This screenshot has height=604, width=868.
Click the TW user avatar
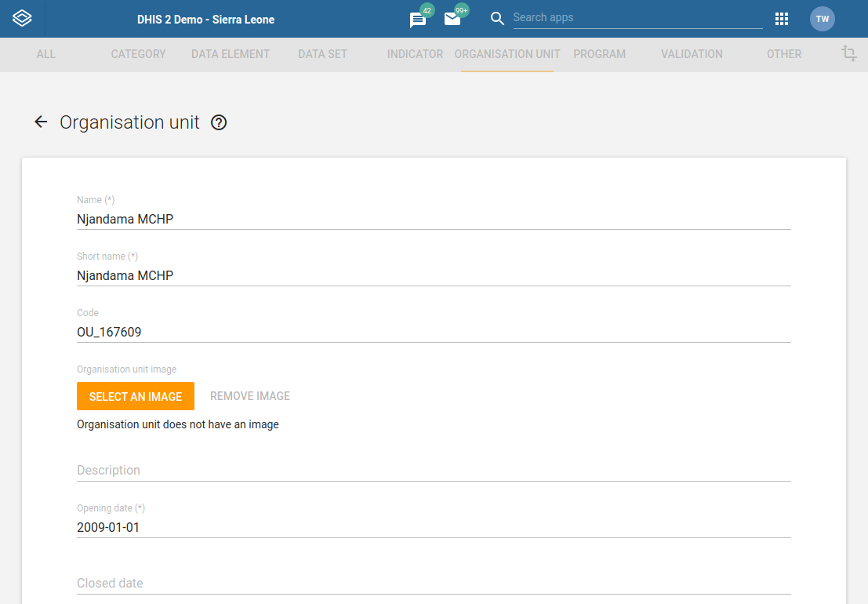coord(822,18)
